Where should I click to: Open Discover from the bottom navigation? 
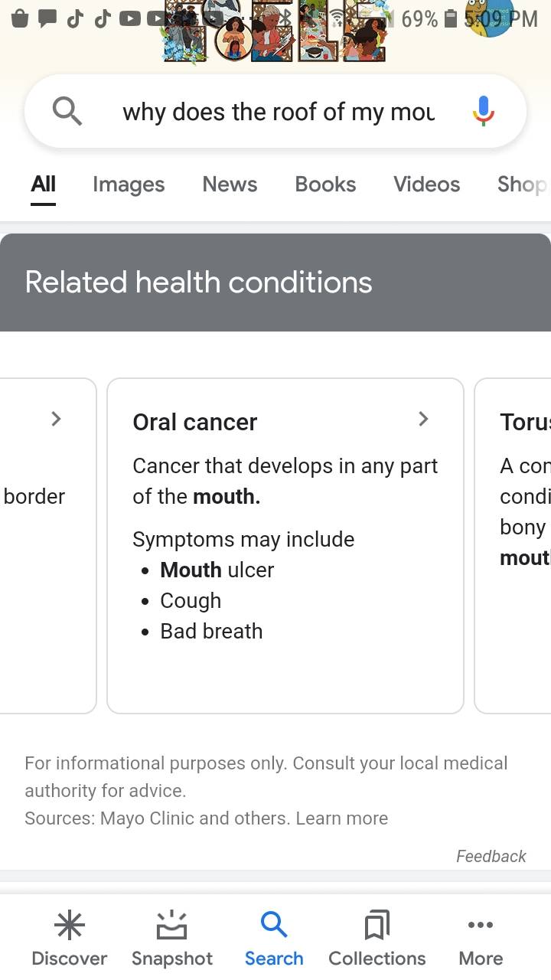[69, 936]
